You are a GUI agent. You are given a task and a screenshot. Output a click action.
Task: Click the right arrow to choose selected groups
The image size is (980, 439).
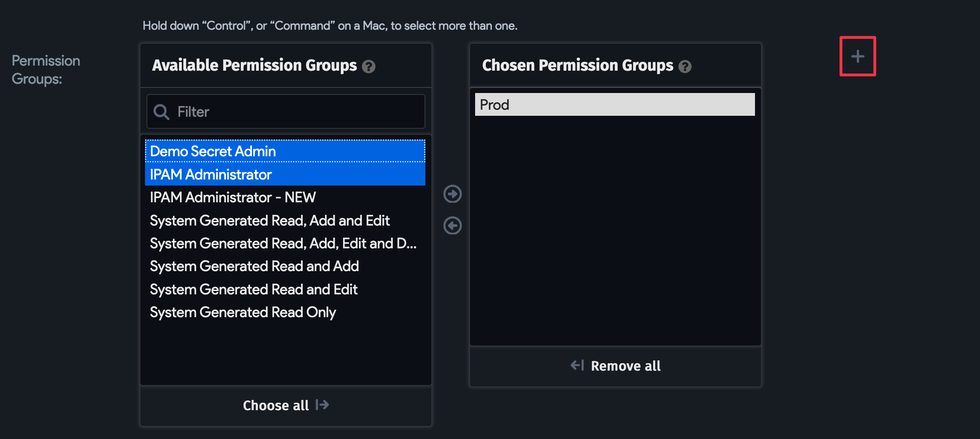tap(452, 194)
